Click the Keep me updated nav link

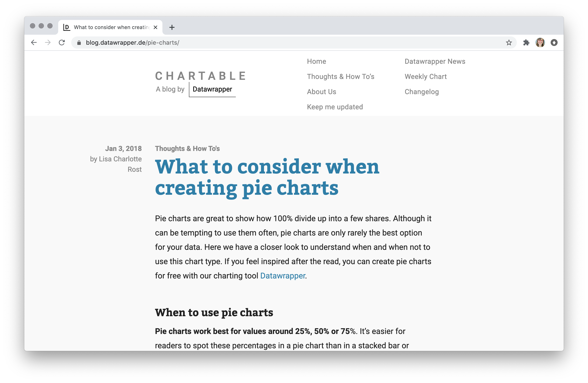335,106
